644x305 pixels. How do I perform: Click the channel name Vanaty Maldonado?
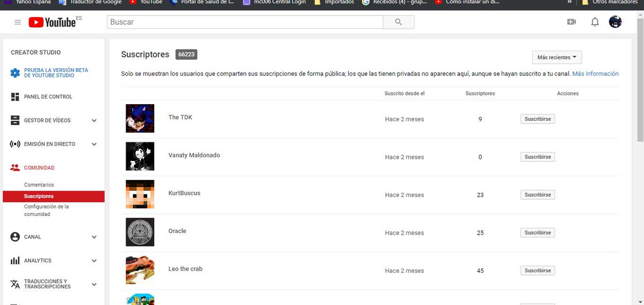(x=194, y=155)
